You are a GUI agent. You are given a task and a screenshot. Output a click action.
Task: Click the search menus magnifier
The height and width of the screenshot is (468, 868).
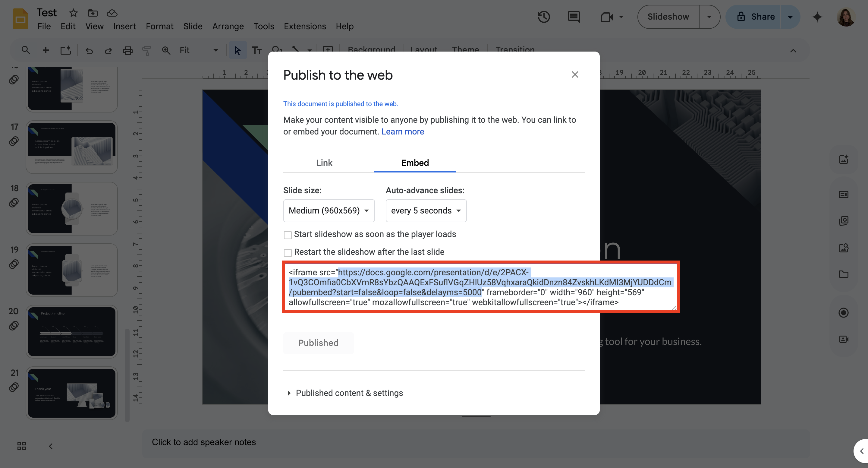click(x=26, y=50)
